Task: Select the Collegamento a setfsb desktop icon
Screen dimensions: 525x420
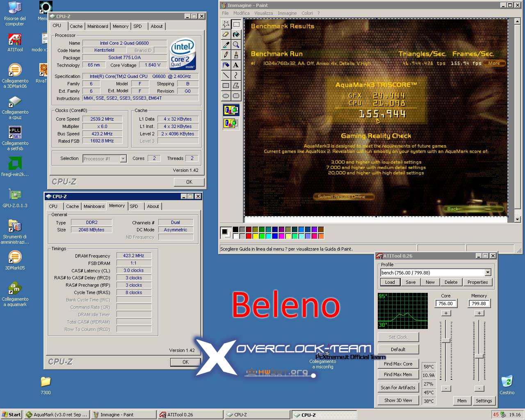Action: 15,139
